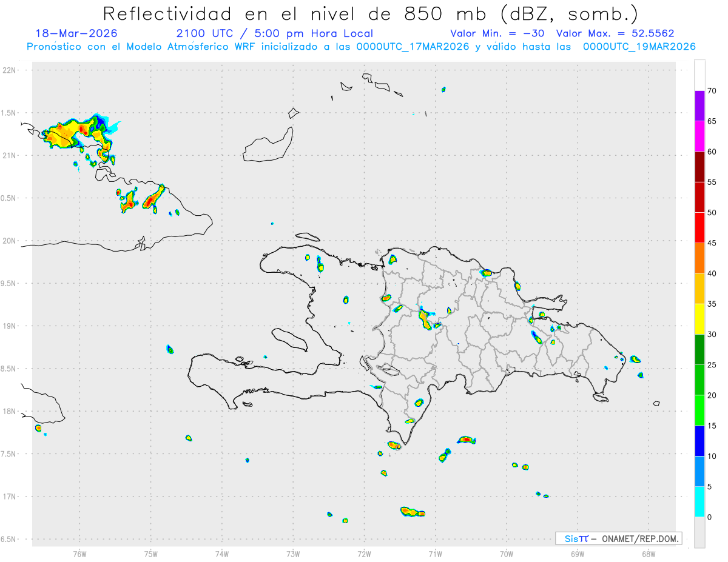728x562 pixels.
Task: Click the colorbar label '60'
Action: point(712,152)
